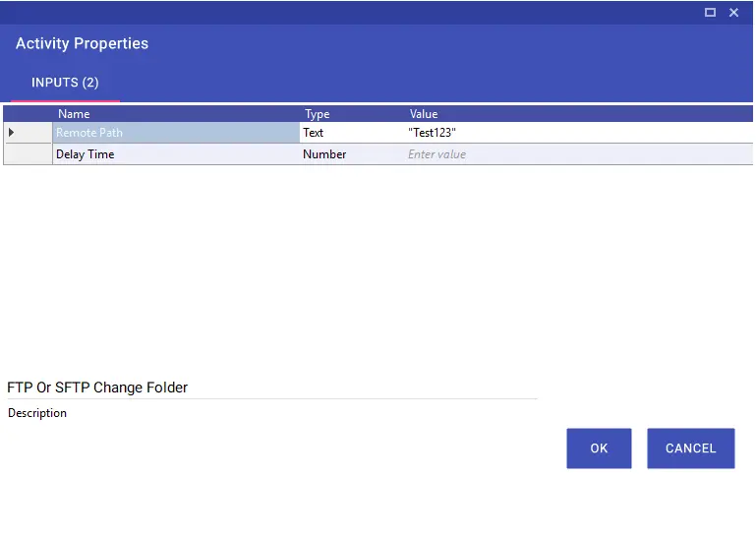
Task: Close the Activity Properties window
Action: tap(733, 13)
